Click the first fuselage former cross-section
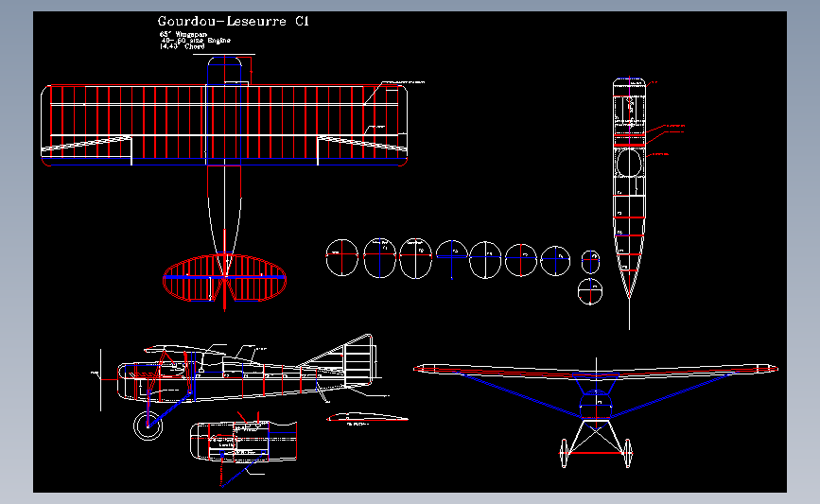Viewport: 820px width, 504px height. click(x=342, y=257)
